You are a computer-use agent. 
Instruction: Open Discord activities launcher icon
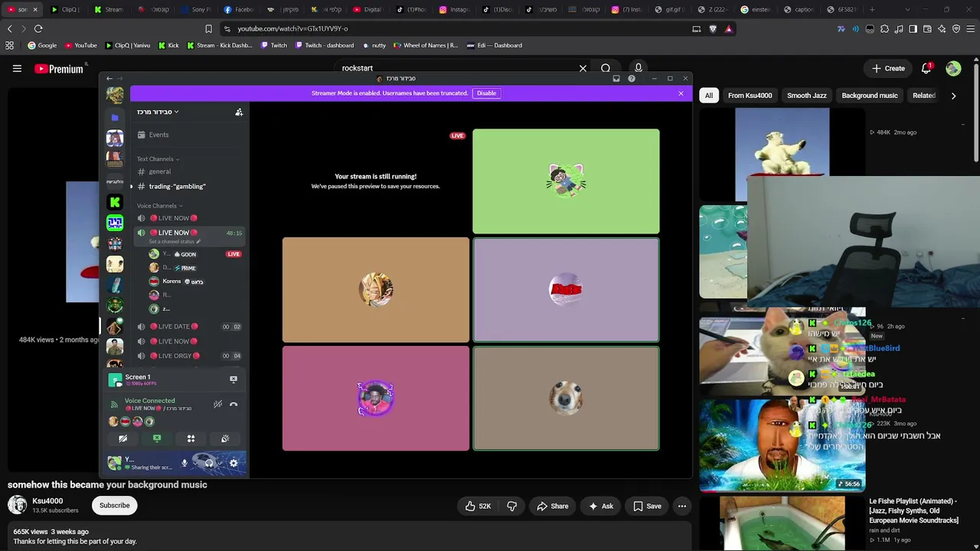click(191, 439)
